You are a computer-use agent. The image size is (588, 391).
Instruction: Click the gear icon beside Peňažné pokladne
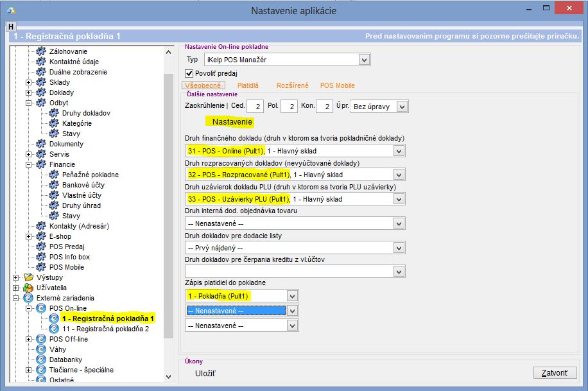[x=55, y=175]
